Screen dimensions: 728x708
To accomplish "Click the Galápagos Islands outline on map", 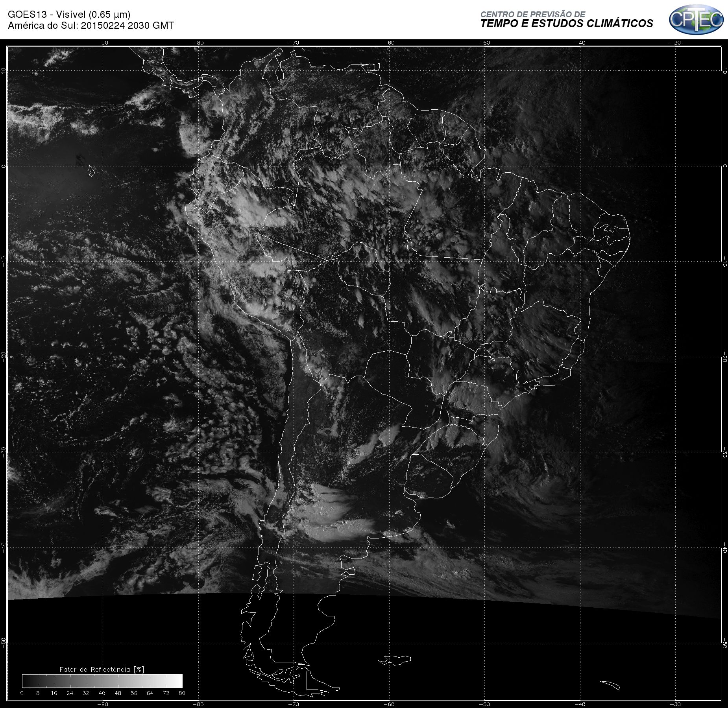I will tap(92, 171).
